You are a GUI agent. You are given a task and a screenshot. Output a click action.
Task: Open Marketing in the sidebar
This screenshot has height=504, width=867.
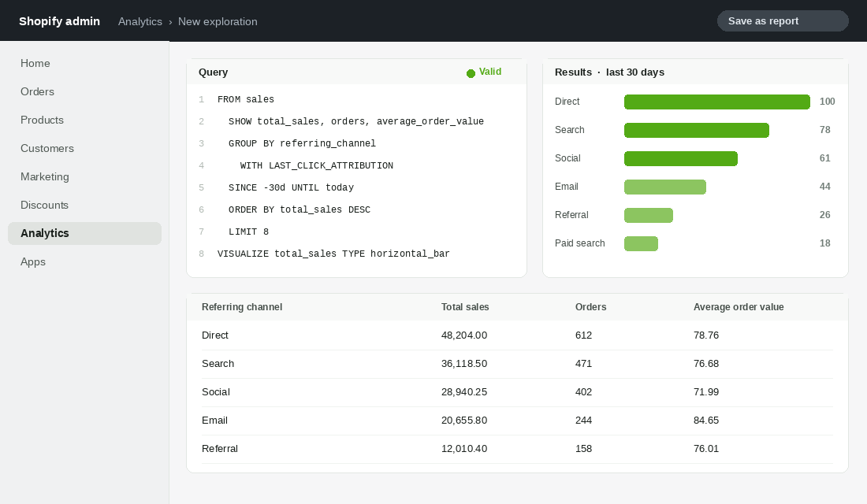coord(84,177)
